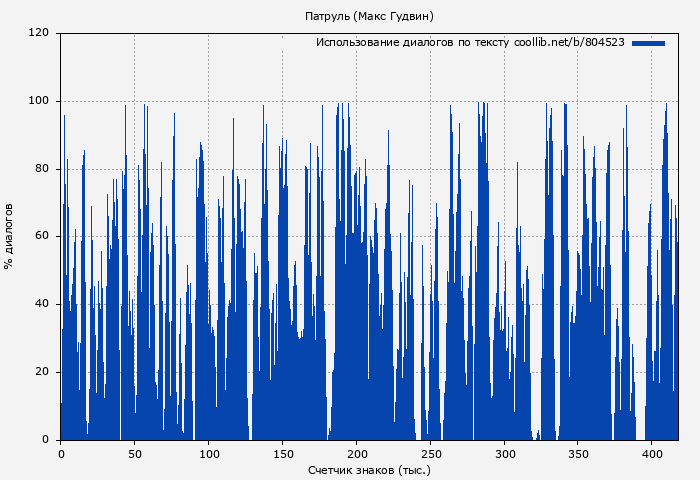This screenshot has width=700, height=480.
Task: Click the 100 tick label on x-axis
Action: [x=209, y=454]
